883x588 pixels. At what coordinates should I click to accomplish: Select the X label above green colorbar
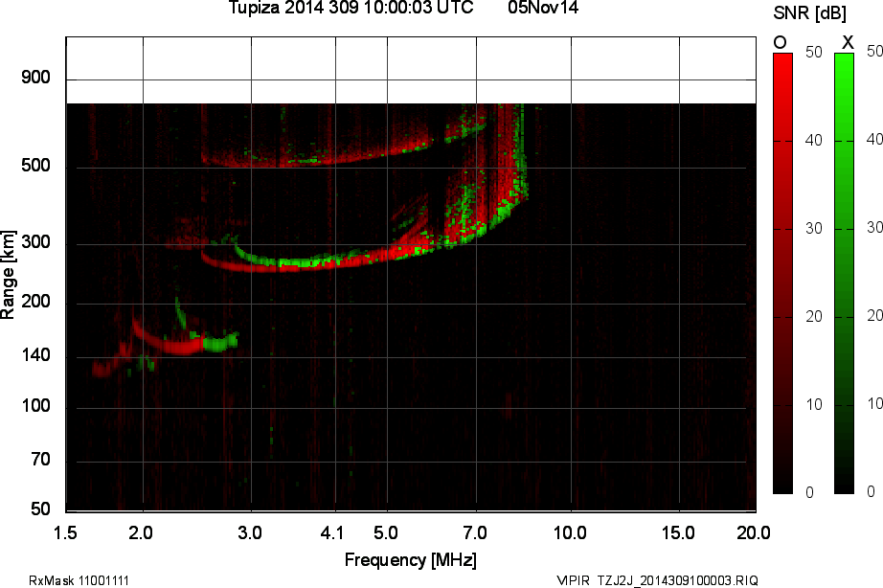pyautogui.click(x=847, y=42)
